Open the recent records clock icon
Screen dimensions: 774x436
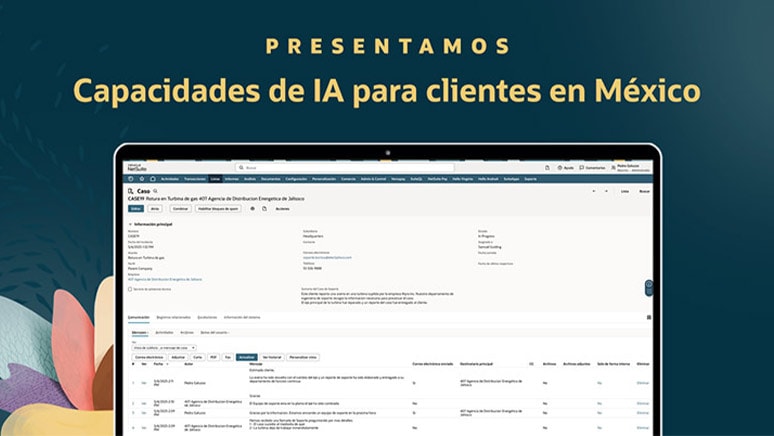click(x=131, y=179)
